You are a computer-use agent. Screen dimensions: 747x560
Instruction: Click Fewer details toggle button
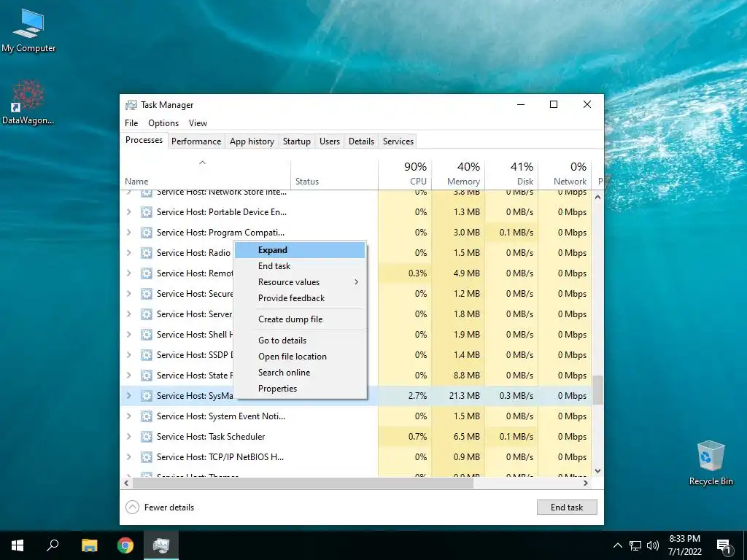pyautogui.click(x=160, y=507)
